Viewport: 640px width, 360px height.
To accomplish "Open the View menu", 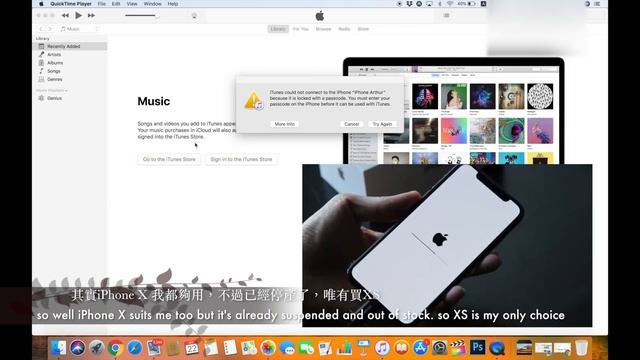I will point(132,4).
